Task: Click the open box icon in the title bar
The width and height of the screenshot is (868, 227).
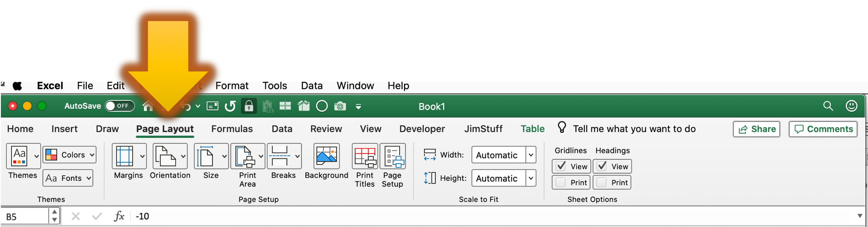Action: (304, 106)
